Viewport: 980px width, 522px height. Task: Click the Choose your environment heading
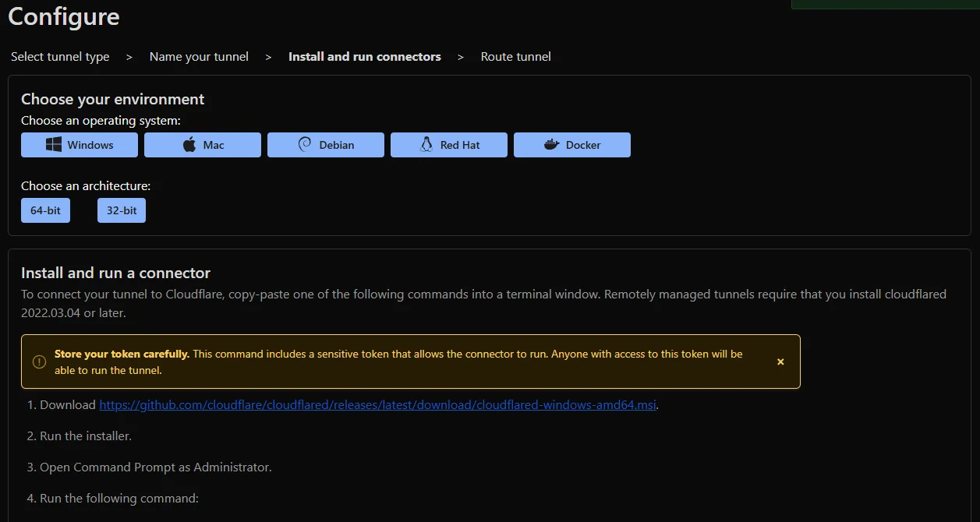click(x=112, y=99)
